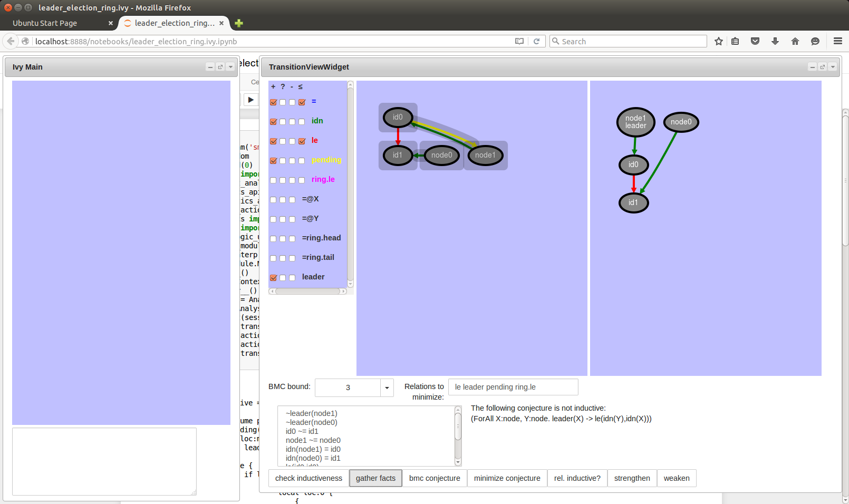Screen dimensions: 849x504
Task: Reload the page with the refresh icon
Action: click(536, 41)
